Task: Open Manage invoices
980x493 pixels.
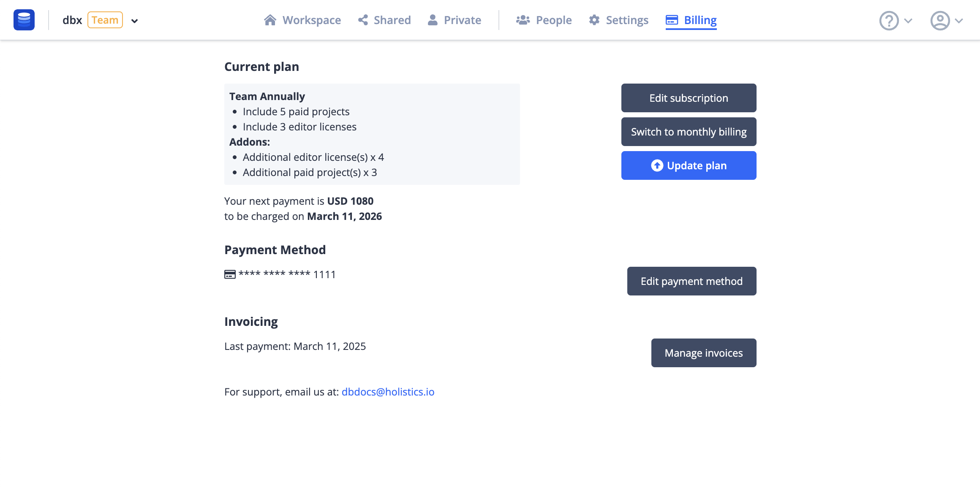Action: (703, 353)
